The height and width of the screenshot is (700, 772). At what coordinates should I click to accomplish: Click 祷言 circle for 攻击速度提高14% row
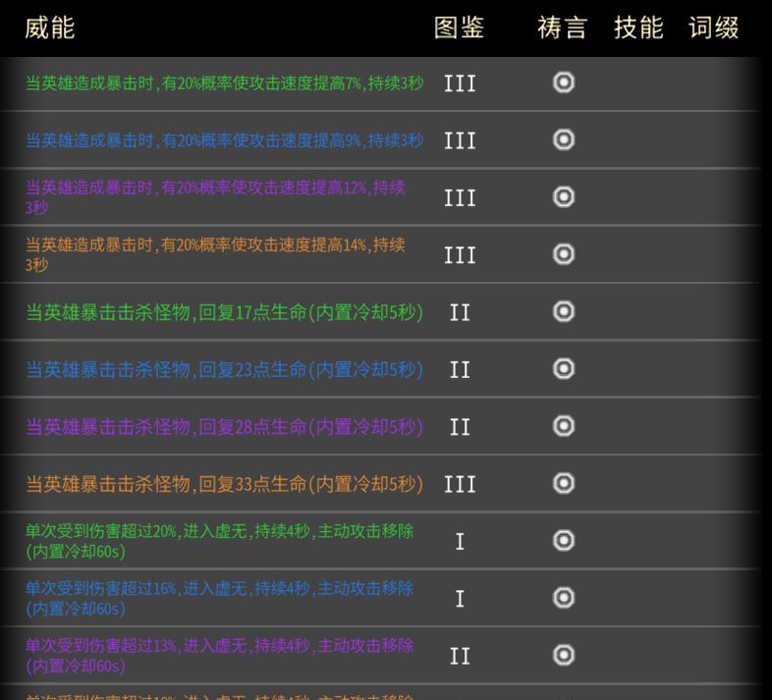(564, 254)
